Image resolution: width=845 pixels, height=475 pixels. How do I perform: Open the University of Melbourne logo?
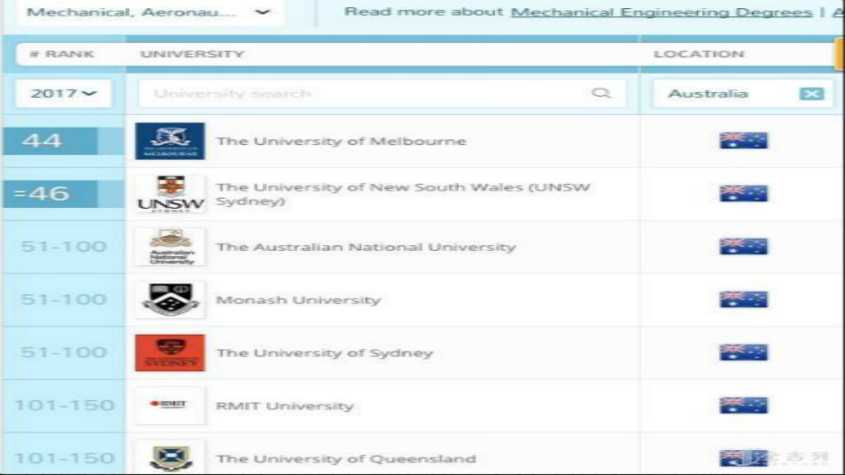click(x=170, y=141)
